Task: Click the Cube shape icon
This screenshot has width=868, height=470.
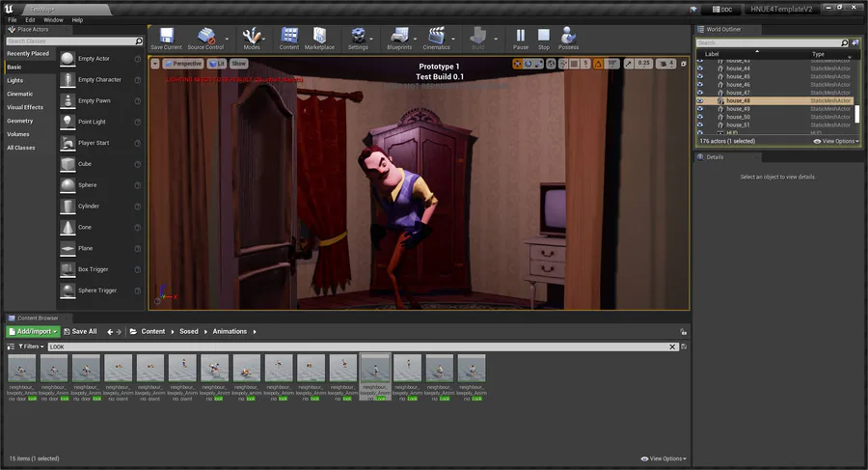Action: pyautogui.click(x=68, y=164)
